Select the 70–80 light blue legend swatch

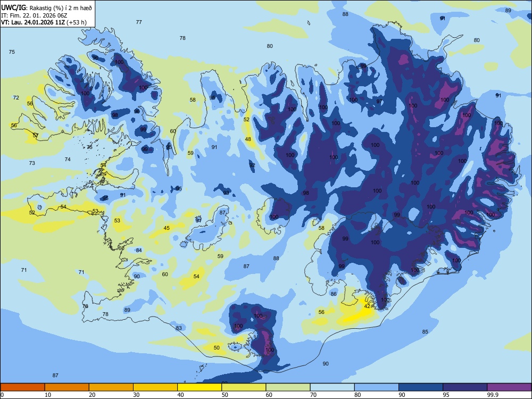tap(332, 387)
